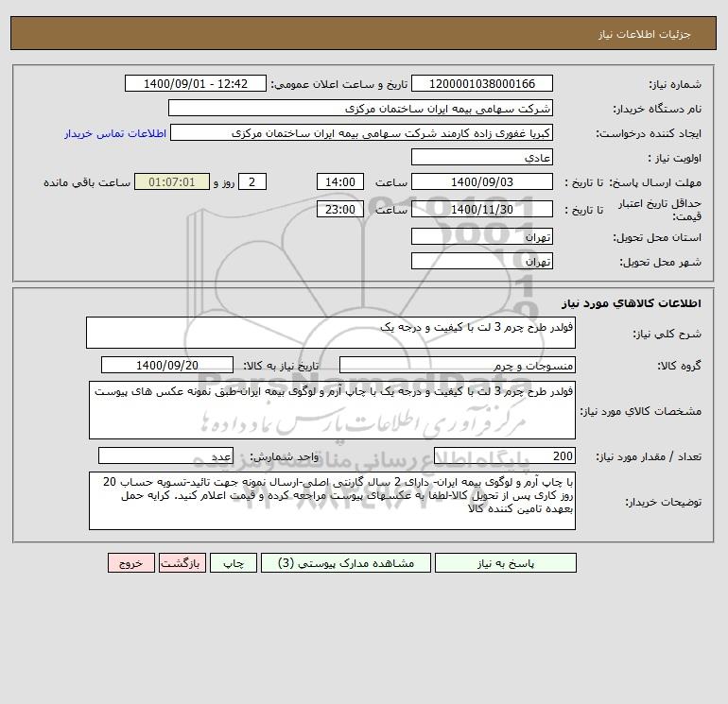Click label 'تعداد / مقدار مورد نیاز:'

(x=649, y=456)
